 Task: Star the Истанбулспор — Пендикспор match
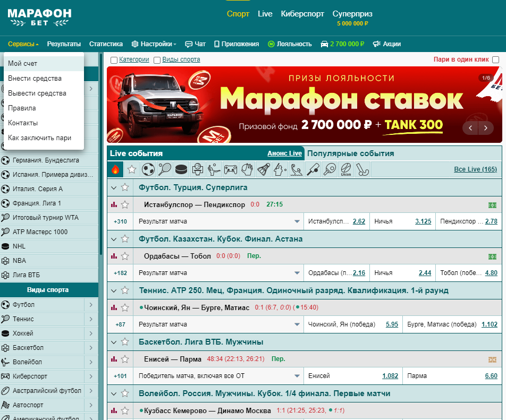coord(125,204)
